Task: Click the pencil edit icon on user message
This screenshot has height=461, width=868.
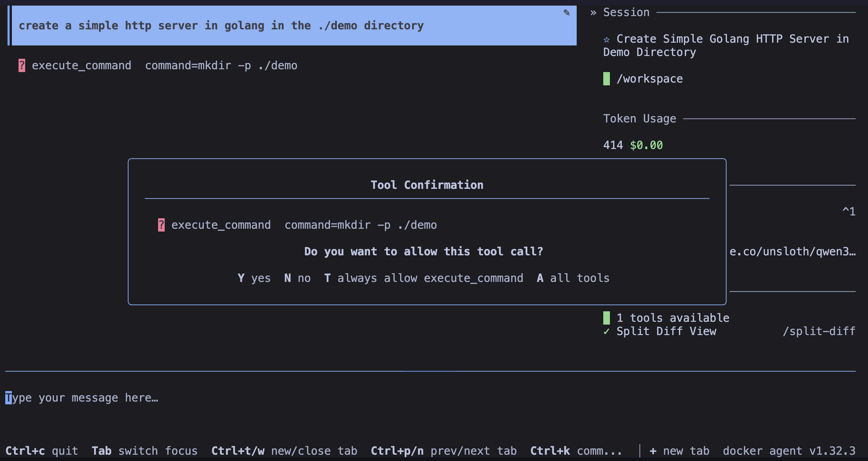Action: click(567, 13)
